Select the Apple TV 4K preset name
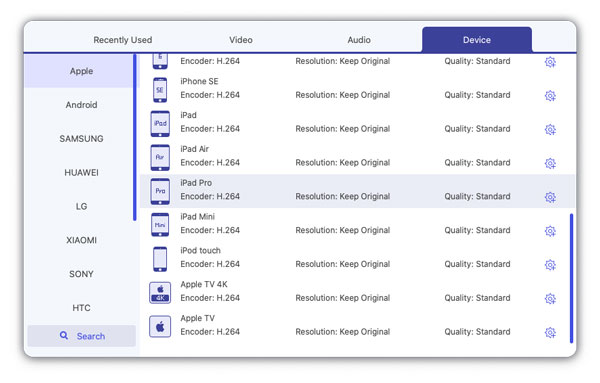 click(x=204, y=284)
